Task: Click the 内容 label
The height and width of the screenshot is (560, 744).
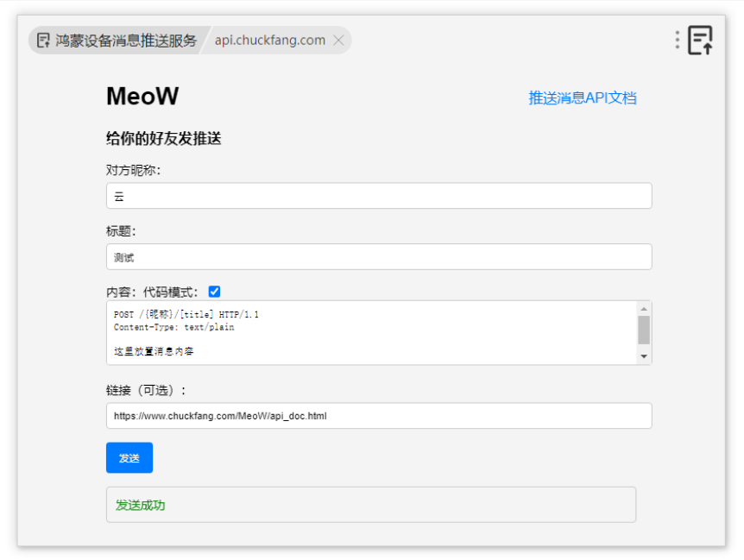Action: pos(121,292)
